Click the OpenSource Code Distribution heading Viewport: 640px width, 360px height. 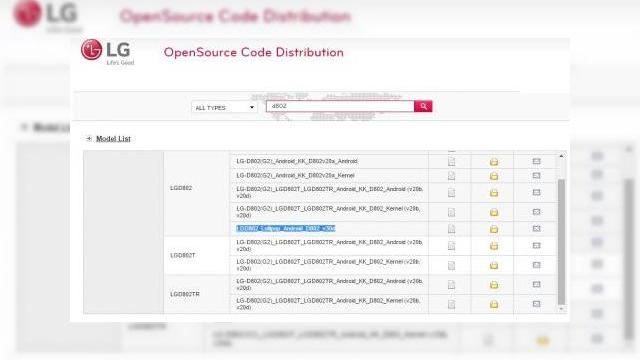[253, 53]
